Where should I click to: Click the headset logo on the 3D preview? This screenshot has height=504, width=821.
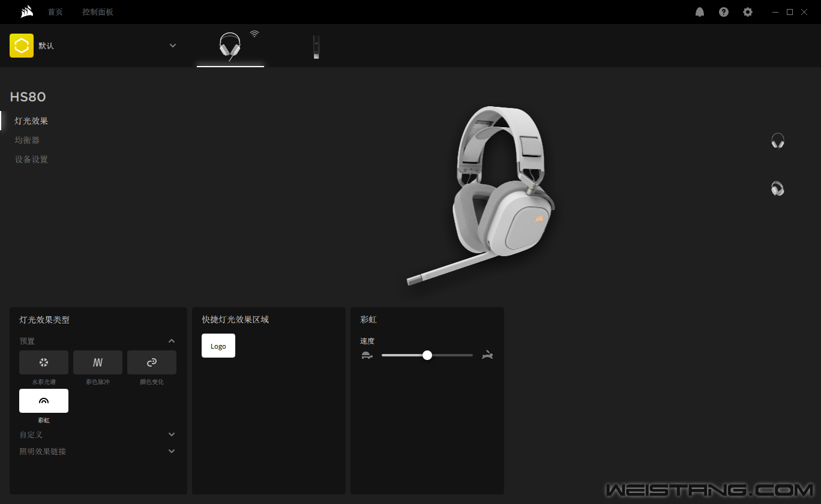coord(538,219)
